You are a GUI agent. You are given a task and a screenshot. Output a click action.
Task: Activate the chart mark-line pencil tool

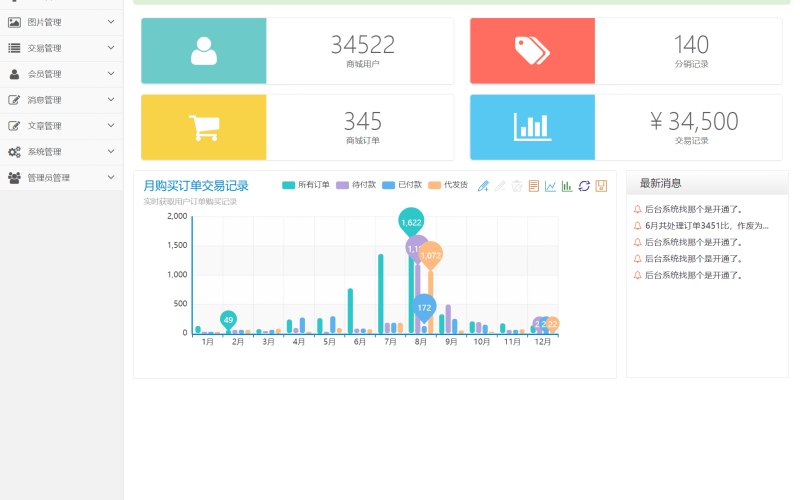point(483,186)
